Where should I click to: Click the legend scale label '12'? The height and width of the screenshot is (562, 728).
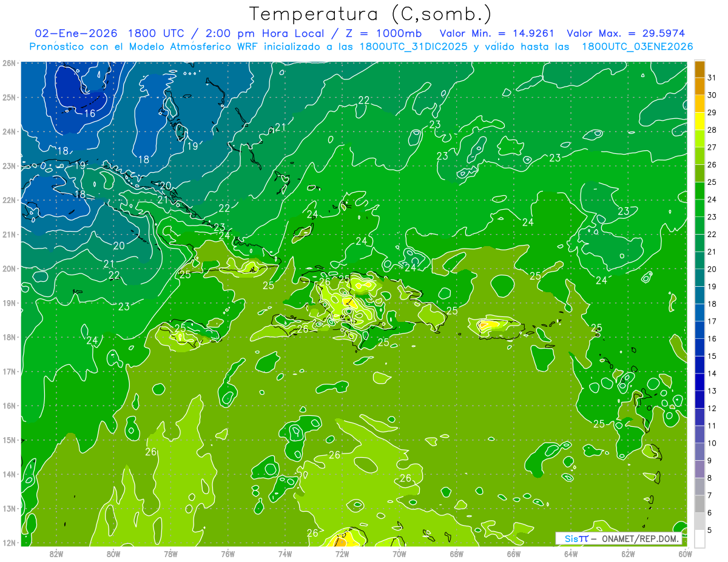click(x=712, y=409)
